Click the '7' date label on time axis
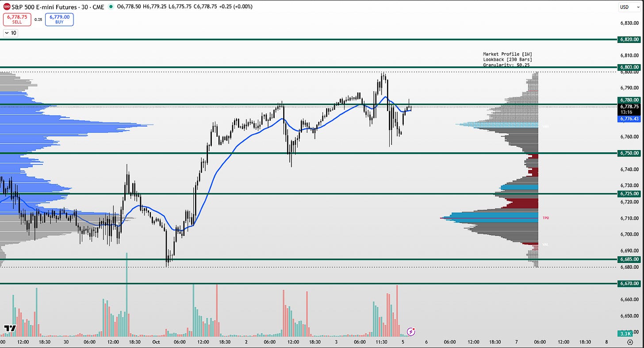Screen dimensions: 644x348 pos(516,342)
